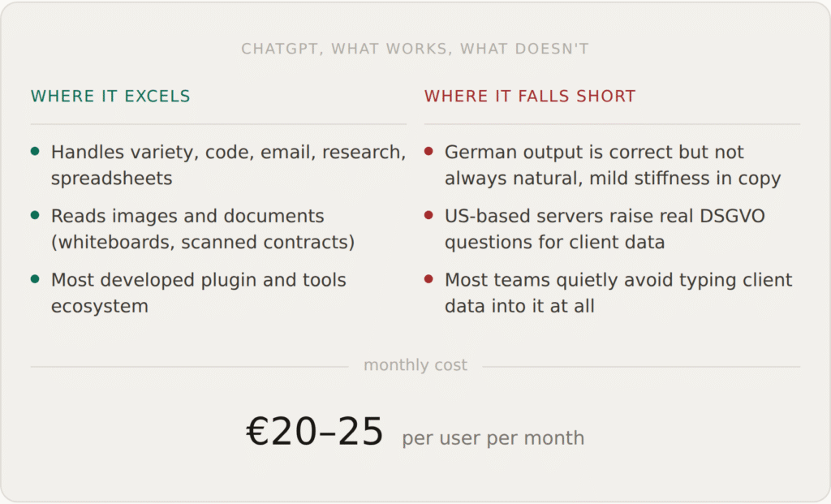Click the "Handles variety, code, email, research" text
The height and width of the screenshot is (504, 831).
tap(228, 152)
